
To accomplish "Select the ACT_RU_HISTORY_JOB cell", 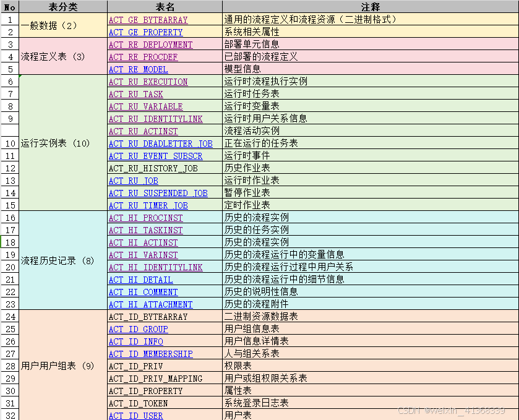I will 165,168.
